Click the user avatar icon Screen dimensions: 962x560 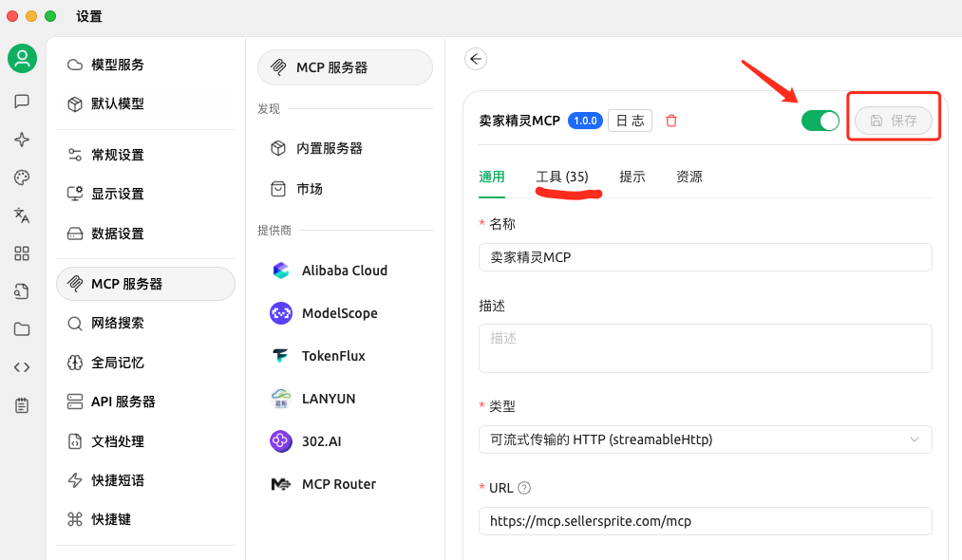coord(22,58)
